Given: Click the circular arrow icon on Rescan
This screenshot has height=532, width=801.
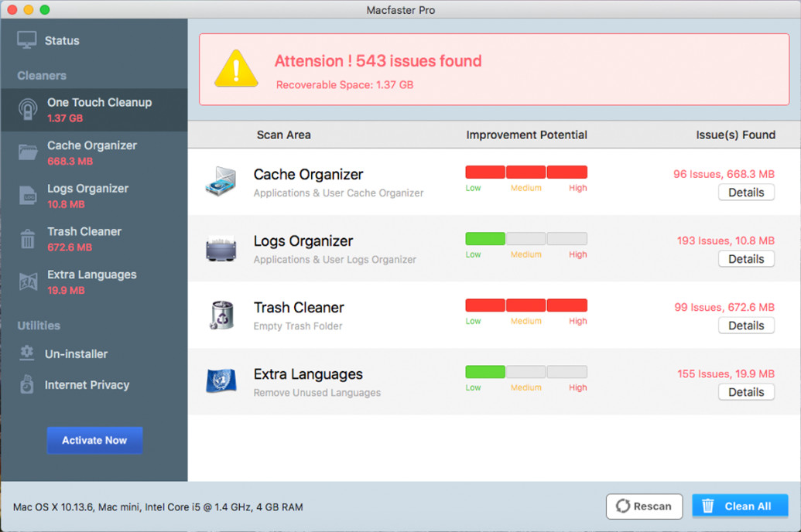Looking at the screenshot, I should pos(623,506).
